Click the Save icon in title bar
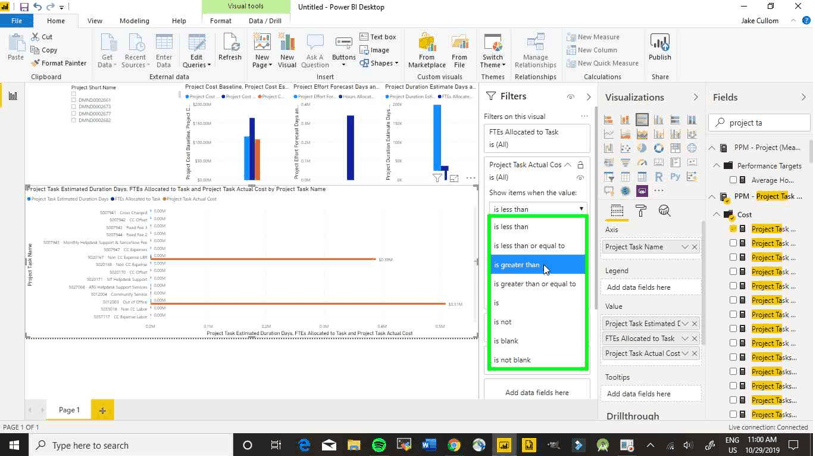815x458 pixels. click(24, 7)
